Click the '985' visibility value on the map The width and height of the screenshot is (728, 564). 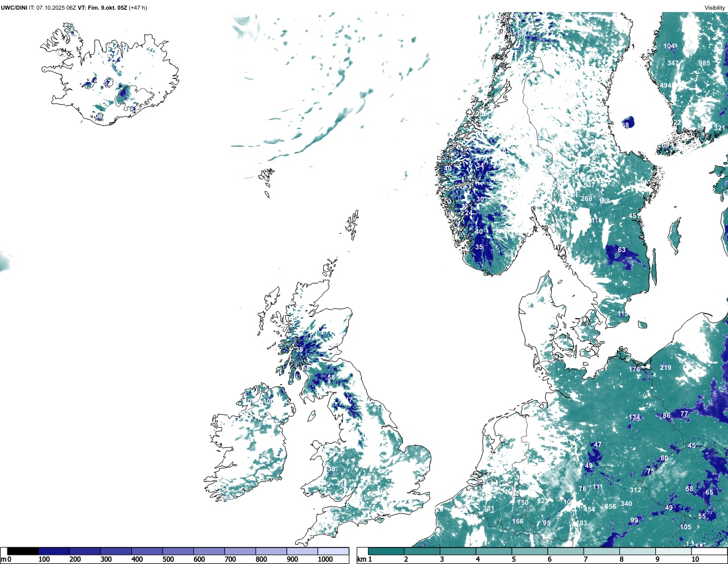click(x=704, y=63)
